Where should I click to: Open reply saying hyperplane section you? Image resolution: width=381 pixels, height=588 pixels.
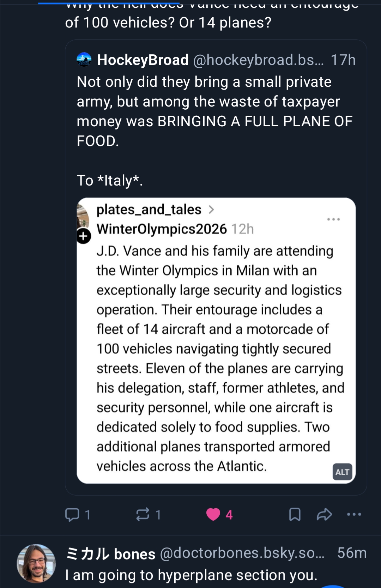click(x=191, y=575)
